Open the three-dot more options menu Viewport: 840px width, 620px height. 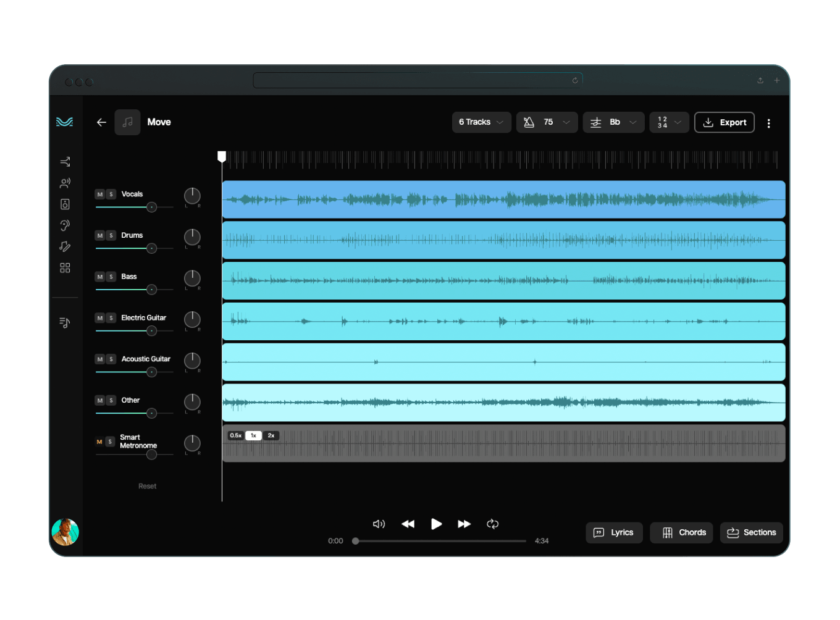pyautogui.click(x=768, y=123)
